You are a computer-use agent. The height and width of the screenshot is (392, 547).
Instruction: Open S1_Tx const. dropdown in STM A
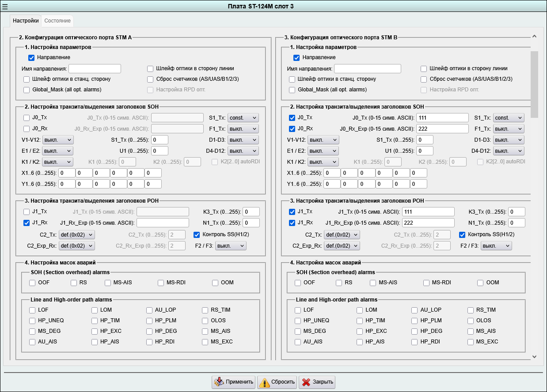point(243,118)
